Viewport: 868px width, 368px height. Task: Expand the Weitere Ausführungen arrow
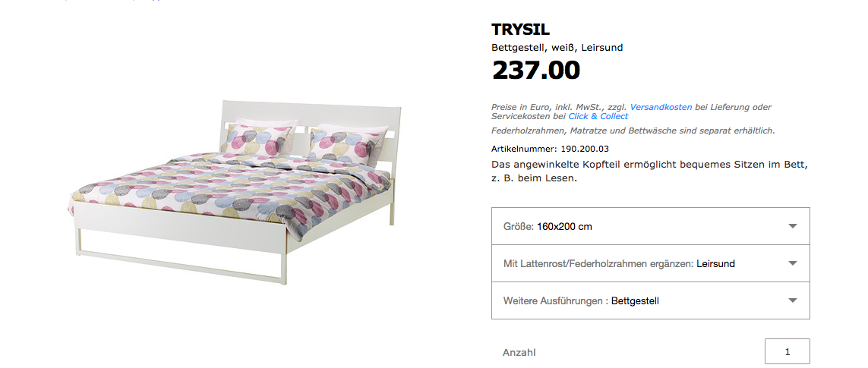pos(793,300)
